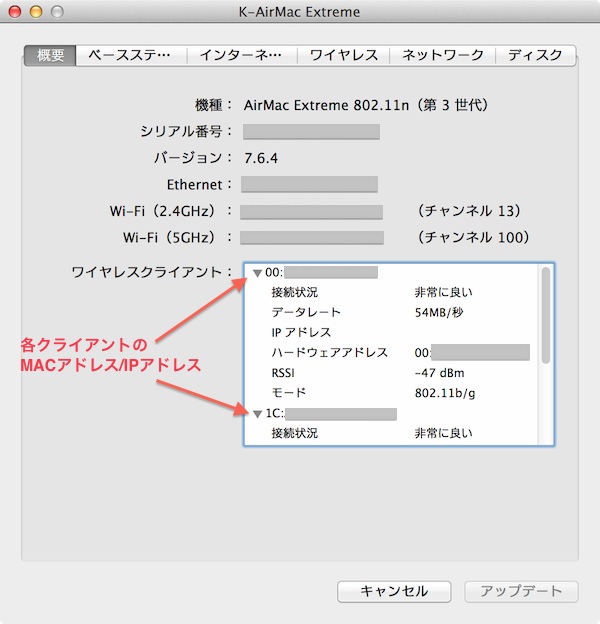Open the ディスク tab
Screen dimensions: 600x624
[536, 55]
